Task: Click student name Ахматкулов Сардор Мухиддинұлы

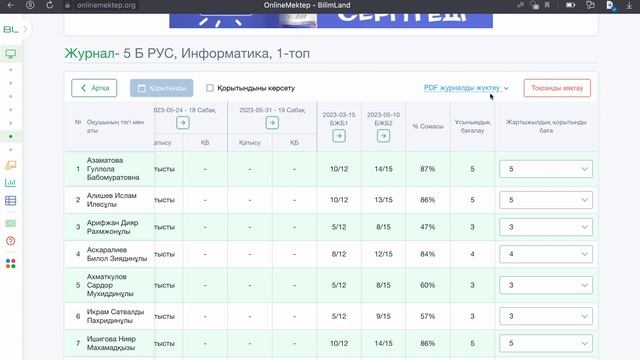Action: point(110,285)
